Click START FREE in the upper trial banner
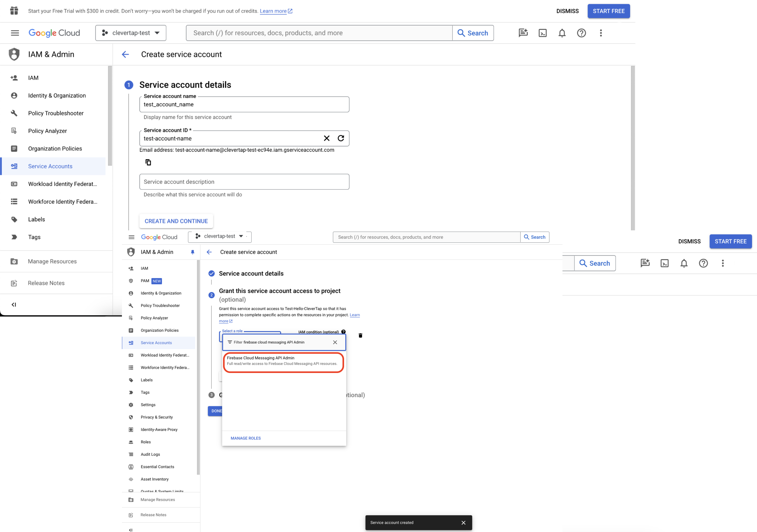 click(x=609, y=11)
